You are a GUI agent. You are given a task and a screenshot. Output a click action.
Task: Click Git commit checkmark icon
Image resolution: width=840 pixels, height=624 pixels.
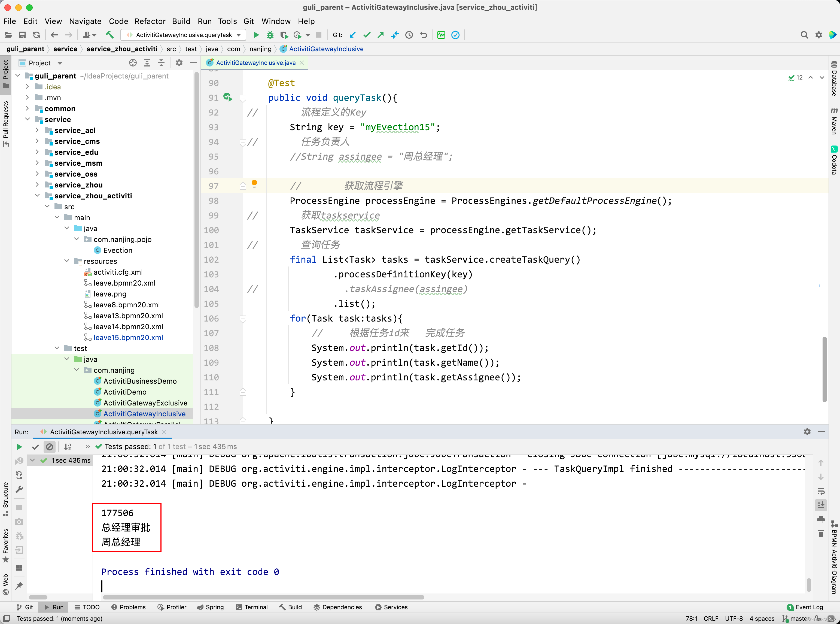[x=367, y=35]
